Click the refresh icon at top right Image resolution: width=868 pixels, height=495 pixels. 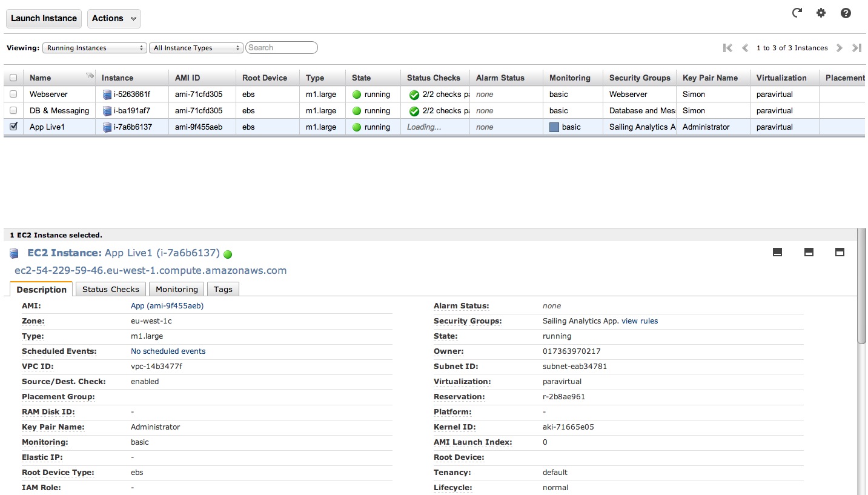pyautogui.click(x=797, y=13)
